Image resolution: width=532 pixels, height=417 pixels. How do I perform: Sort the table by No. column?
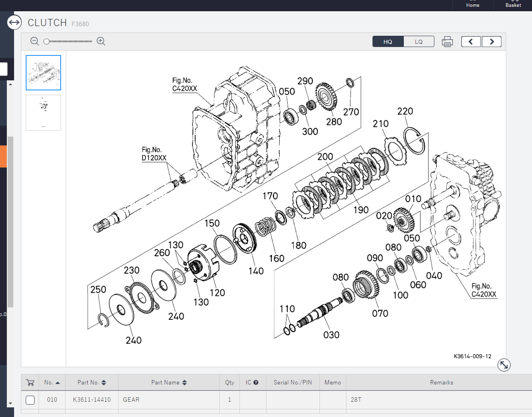coord(52,382)
